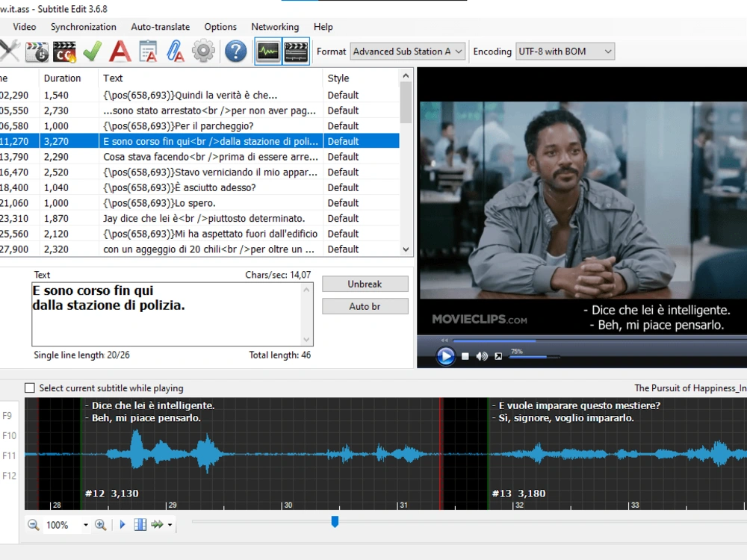Open the Options menu

(x=220, y=27)
